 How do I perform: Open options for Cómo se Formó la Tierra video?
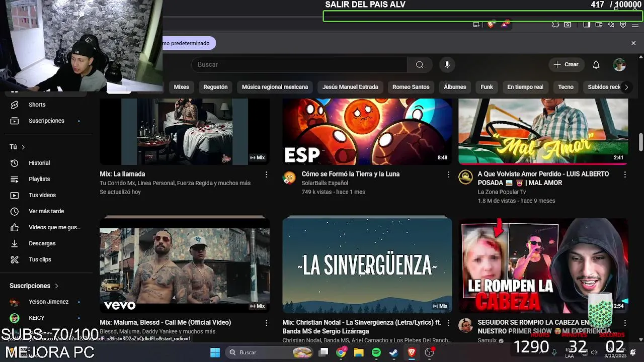coord(448,174)
